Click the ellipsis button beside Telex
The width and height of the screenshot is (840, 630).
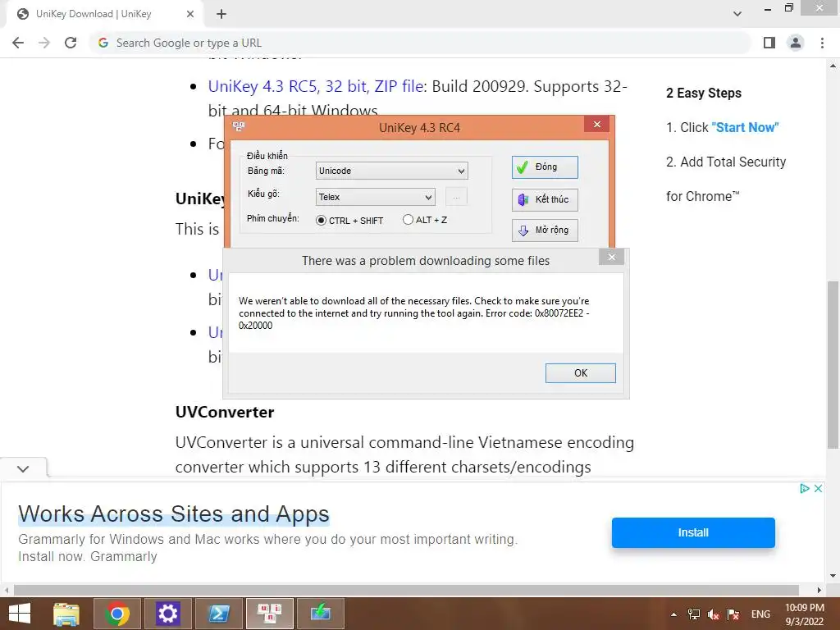pyautogui.click(x=456, y=197)
